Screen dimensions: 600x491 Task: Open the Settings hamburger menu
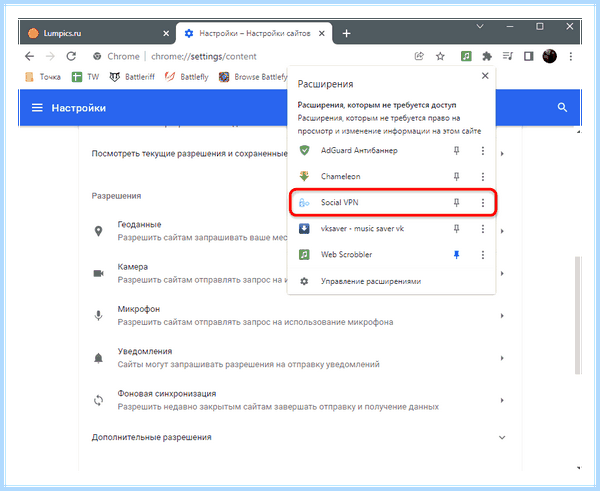(37, 108)
